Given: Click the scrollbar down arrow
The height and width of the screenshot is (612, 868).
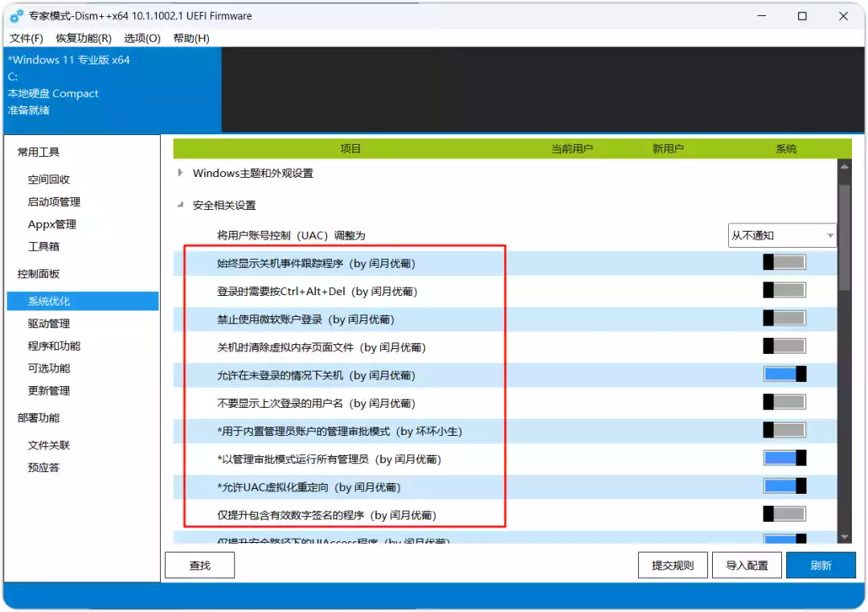Looking at the screenshot, I should tap(844, 536).
